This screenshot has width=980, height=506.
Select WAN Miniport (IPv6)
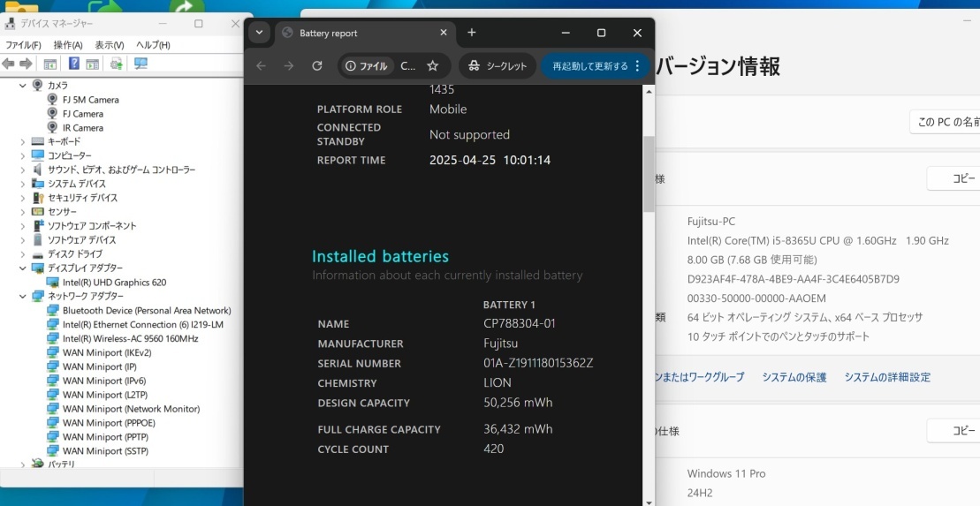104,381
